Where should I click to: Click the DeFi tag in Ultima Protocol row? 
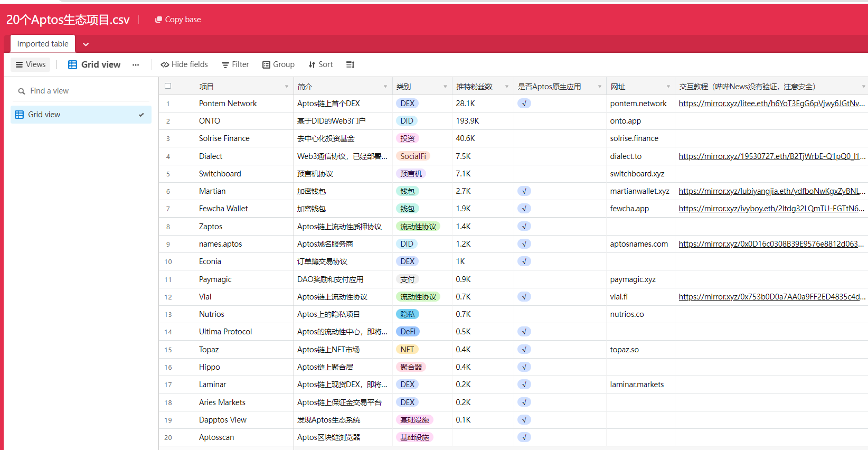tap(408, 332)
